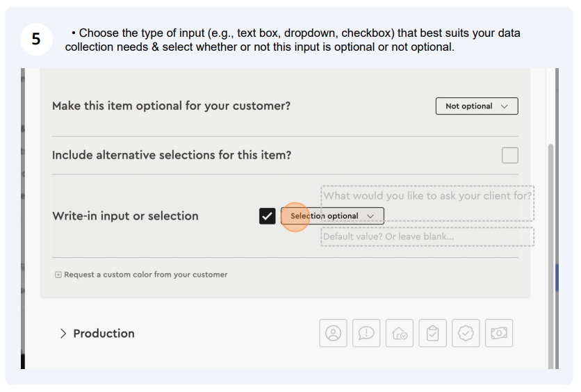Image resolution: width=581 pixels, height=392 pixels.
Task: Open the alert speech bubble icon
Action: [366, 333]
